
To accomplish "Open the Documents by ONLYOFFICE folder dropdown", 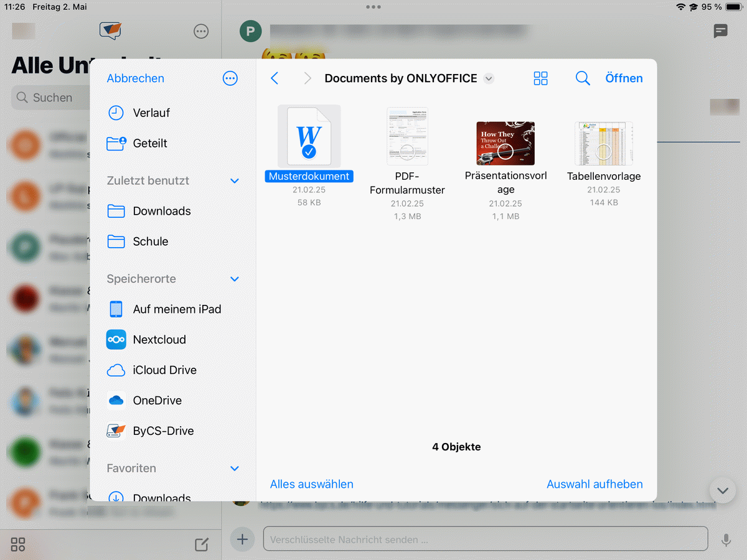I will point(489,78).
